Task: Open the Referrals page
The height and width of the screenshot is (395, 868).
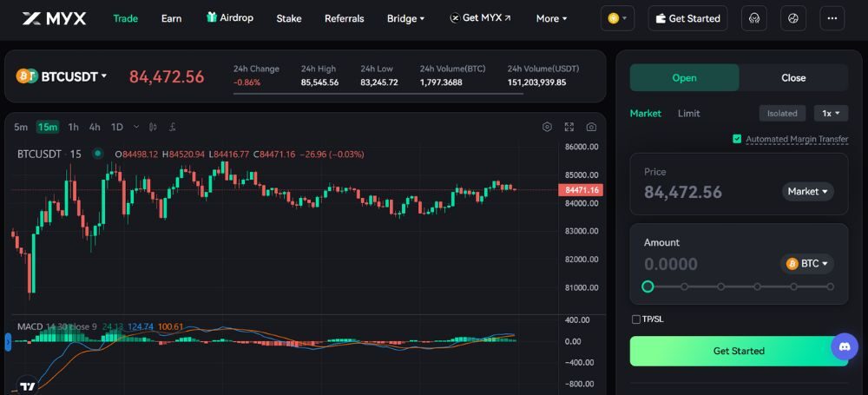Action: [x=345, y=18]
